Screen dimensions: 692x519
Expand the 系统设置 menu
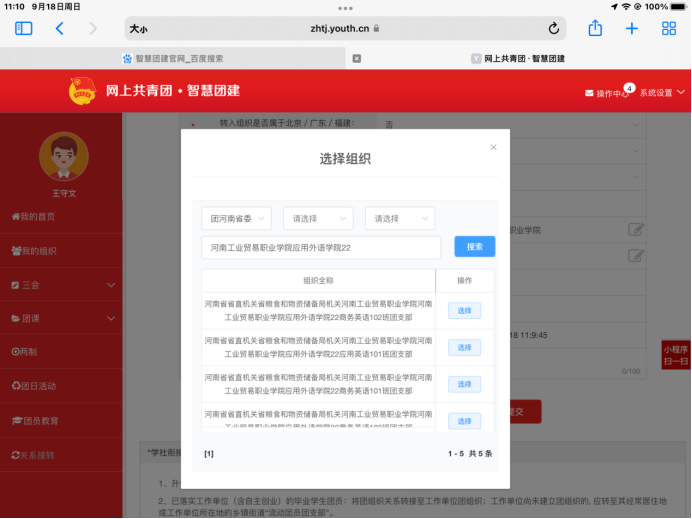662,93
